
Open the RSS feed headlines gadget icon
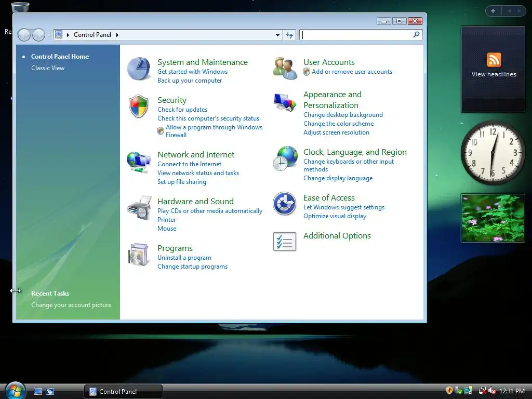pos(494,60)
